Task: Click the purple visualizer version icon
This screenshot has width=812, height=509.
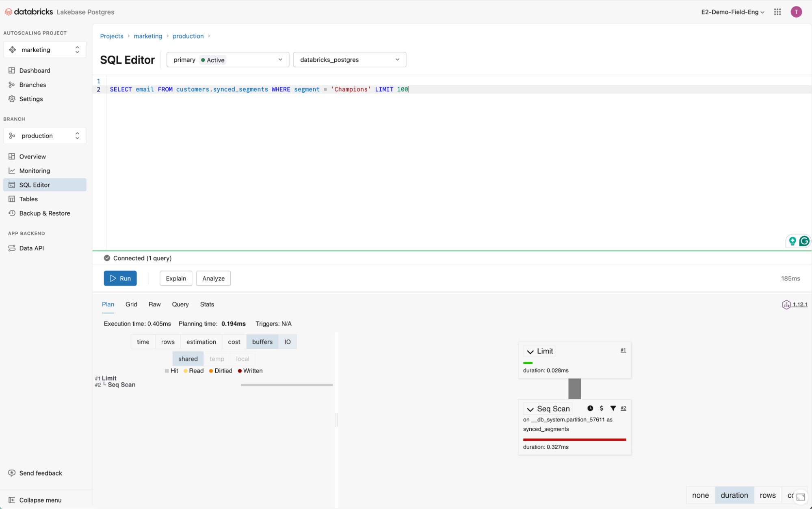Action: 786,305
